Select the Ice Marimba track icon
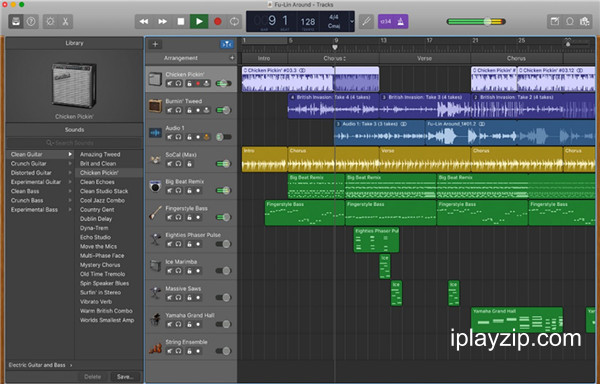600x384 pixels. coord(155,266)
